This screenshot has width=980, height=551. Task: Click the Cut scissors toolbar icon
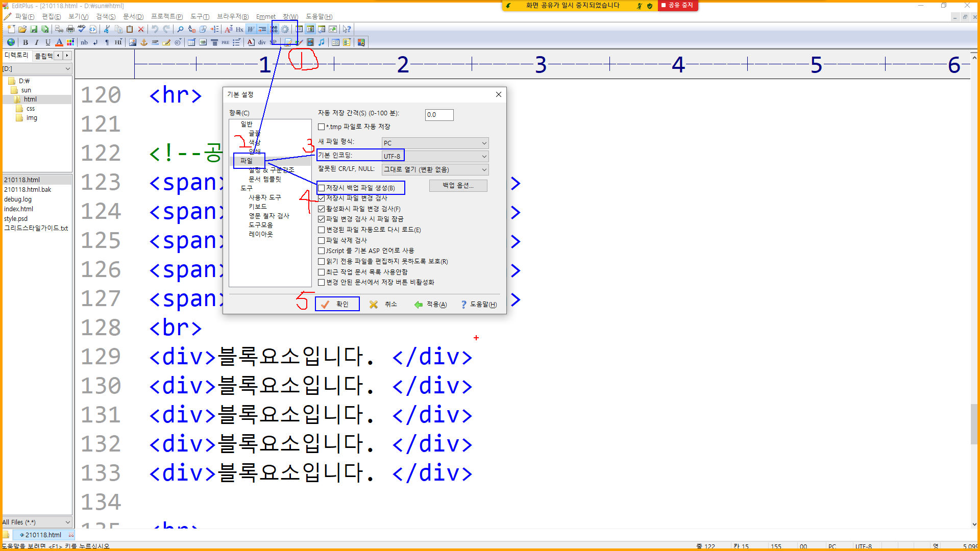(107, 29)
